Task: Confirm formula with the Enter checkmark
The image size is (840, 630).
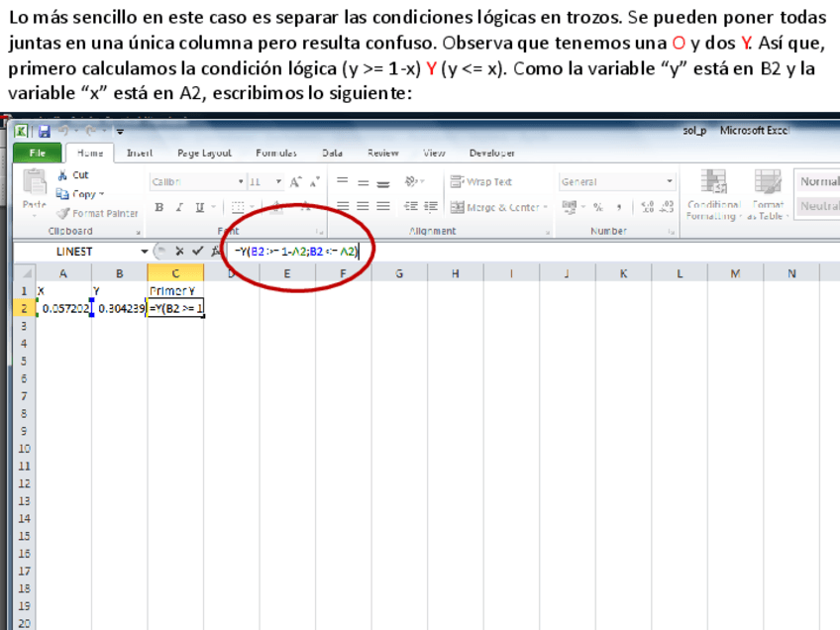Action: coord(197,252)
